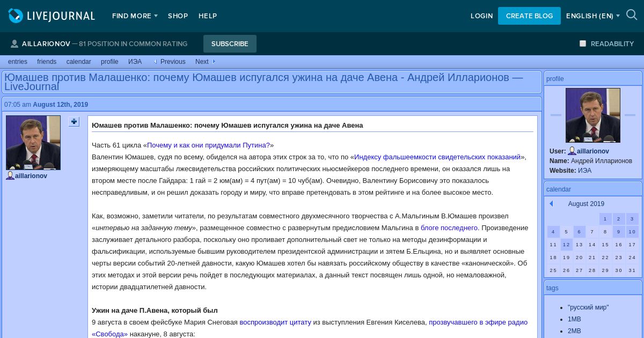Viewport: 644px width, 338px height.
Task: Click the August 12th, 2019 date link
Action: click(60, 105)
